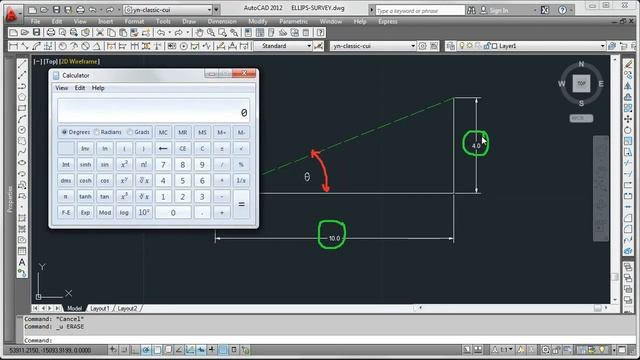The image size is (640, 360).
Task: Open the Calculator View menu
Action: coord(62,88)
